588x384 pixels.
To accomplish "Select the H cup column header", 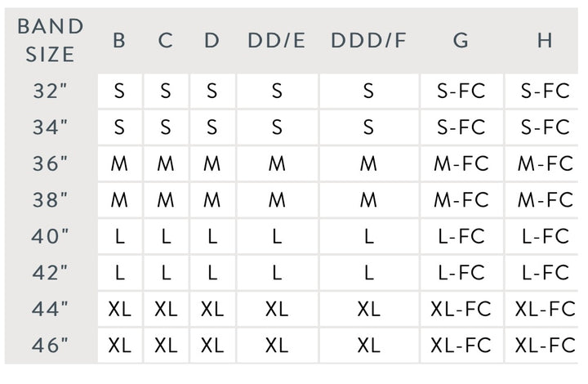I will tap(545, 41).
